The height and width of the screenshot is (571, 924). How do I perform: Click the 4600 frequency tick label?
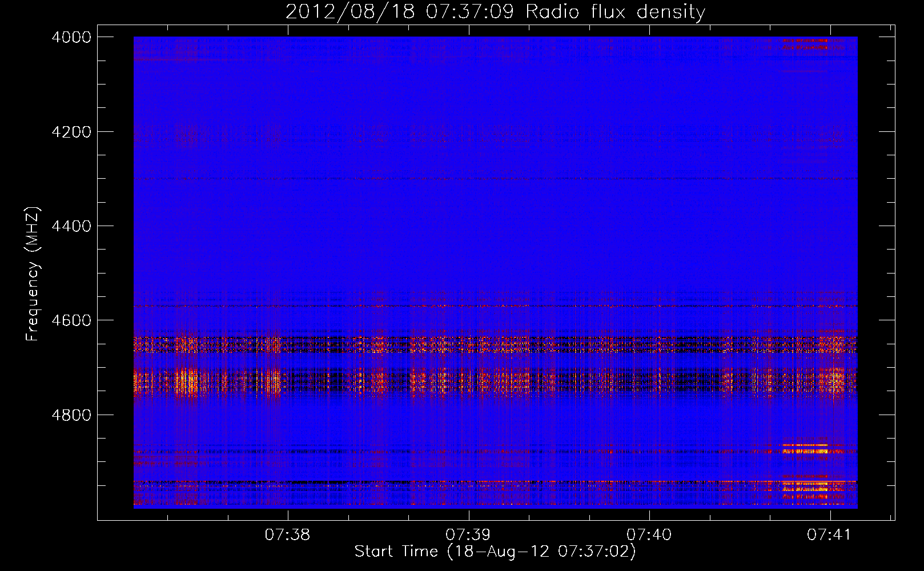pos(71,320)
